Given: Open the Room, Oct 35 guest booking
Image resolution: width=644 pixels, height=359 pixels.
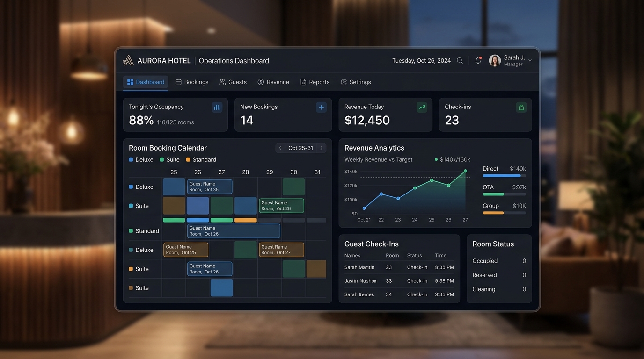Looking at the screenshot, I should (x=210, y=187).
